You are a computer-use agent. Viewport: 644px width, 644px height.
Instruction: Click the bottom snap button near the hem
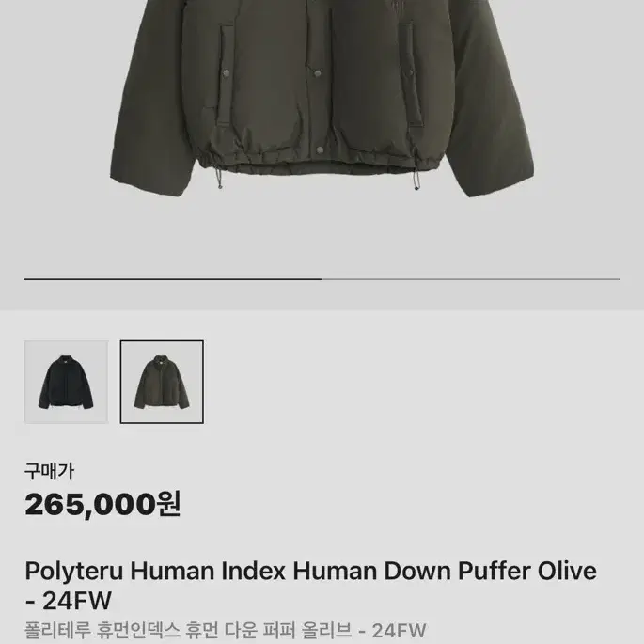pos(320,149)
